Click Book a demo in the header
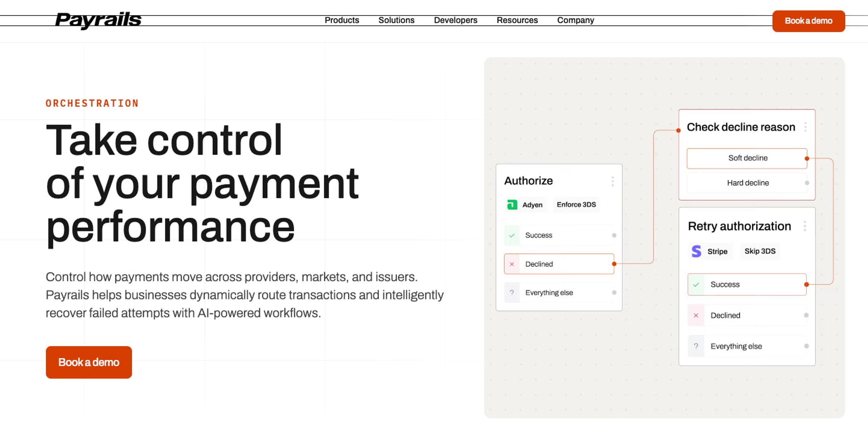Viewport: 868px width, 432px height. pos(809,21)
